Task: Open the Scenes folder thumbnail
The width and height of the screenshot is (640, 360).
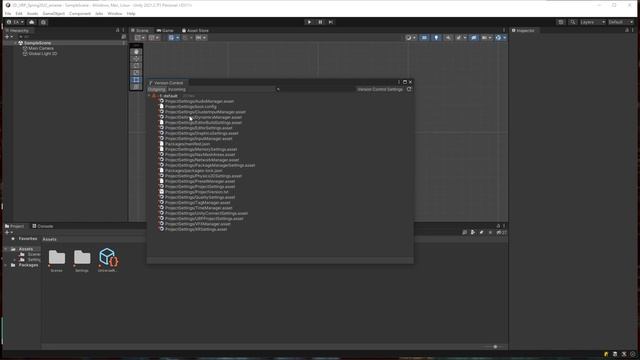Action: [x=57, y=258]
